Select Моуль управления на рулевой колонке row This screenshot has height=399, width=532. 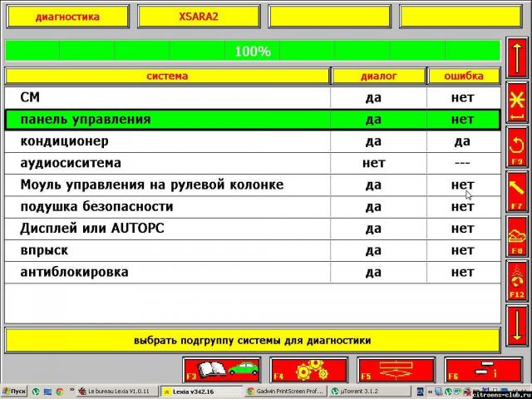pos(253,185)
